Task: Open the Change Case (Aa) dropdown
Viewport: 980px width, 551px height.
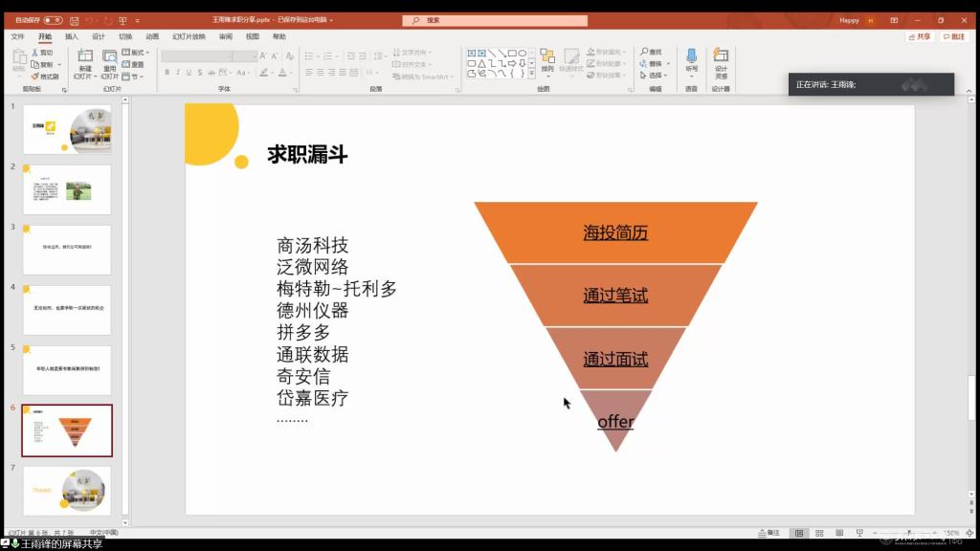Action: coord(242,73)
